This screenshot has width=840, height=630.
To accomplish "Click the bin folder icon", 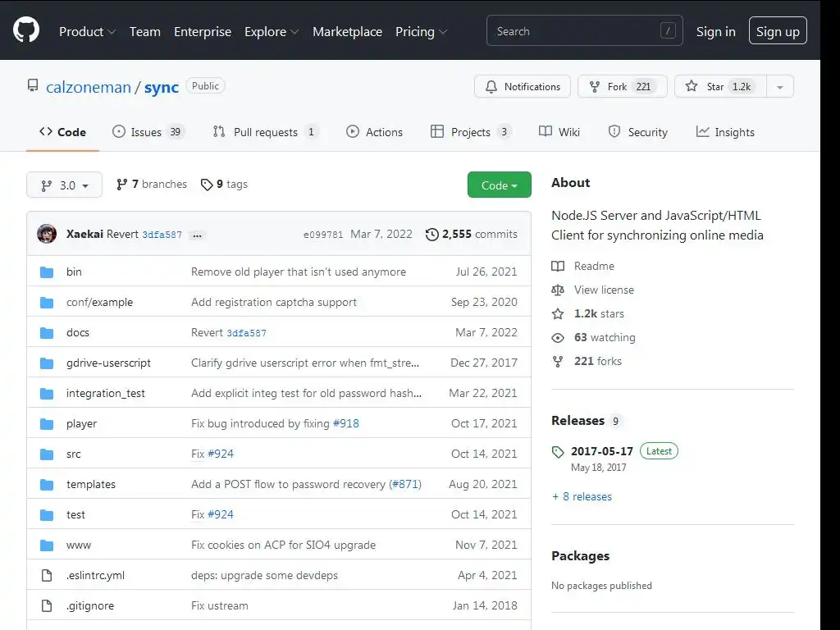I will (47, 272).
